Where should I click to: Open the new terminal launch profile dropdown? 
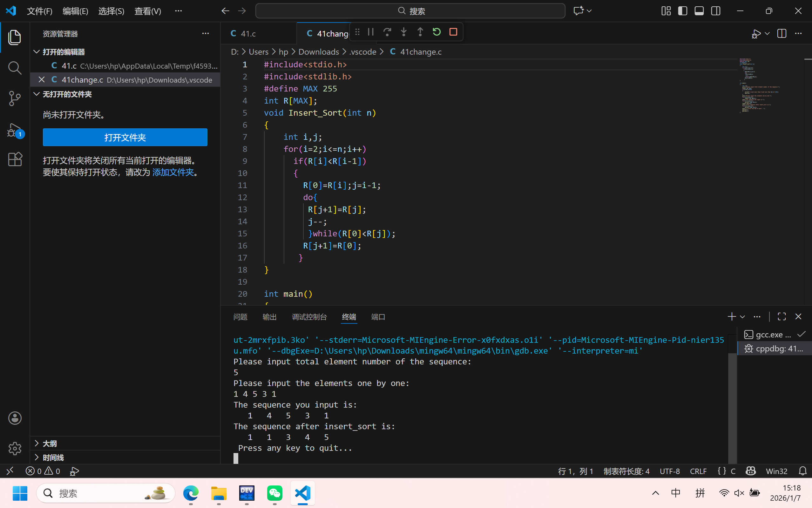(742, 317)
